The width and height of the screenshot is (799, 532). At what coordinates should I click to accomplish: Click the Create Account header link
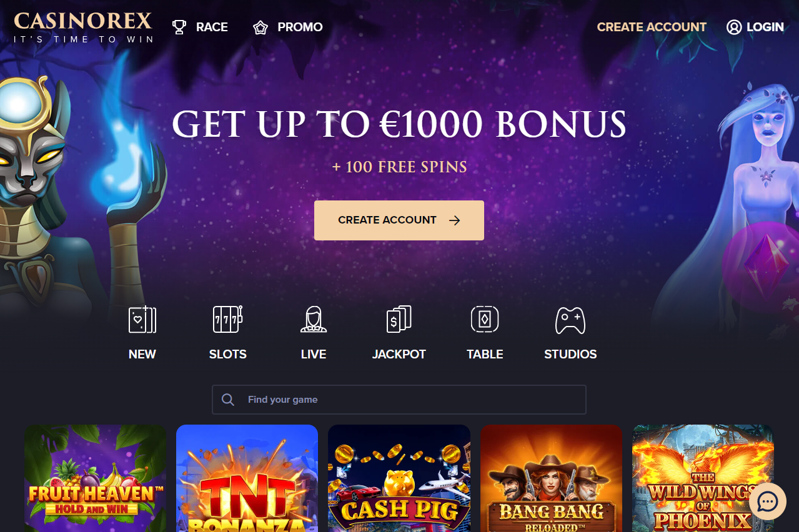(x=652, y=27)
